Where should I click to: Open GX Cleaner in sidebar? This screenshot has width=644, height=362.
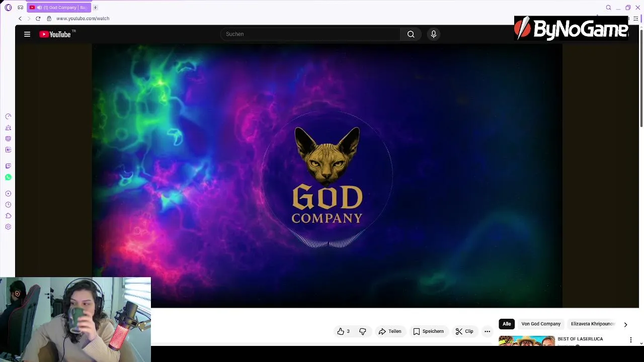click(8, 128)
